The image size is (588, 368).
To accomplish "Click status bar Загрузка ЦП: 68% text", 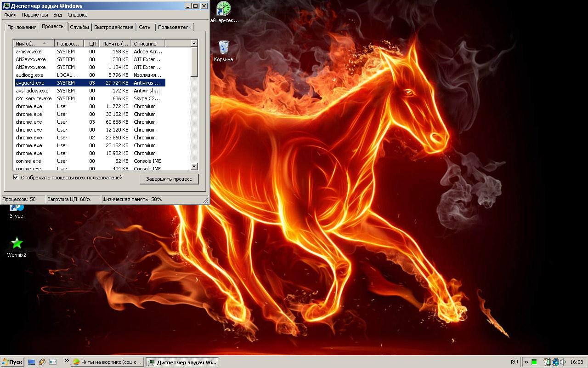I will click(69, 199).
